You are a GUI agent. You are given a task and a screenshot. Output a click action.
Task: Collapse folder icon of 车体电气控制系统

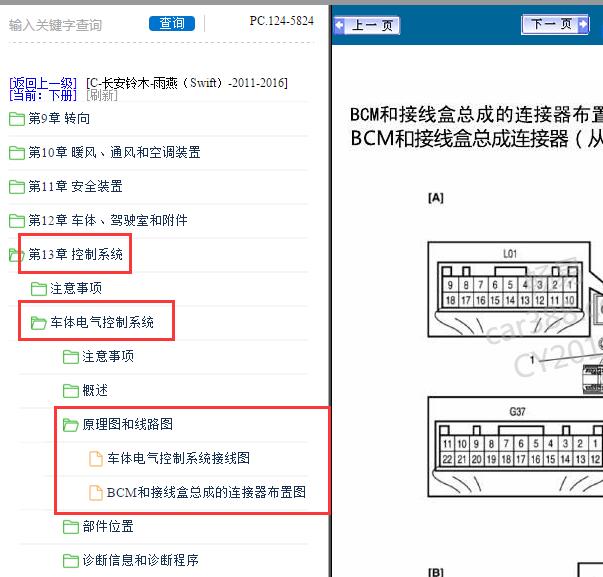(x=38, y=322)
